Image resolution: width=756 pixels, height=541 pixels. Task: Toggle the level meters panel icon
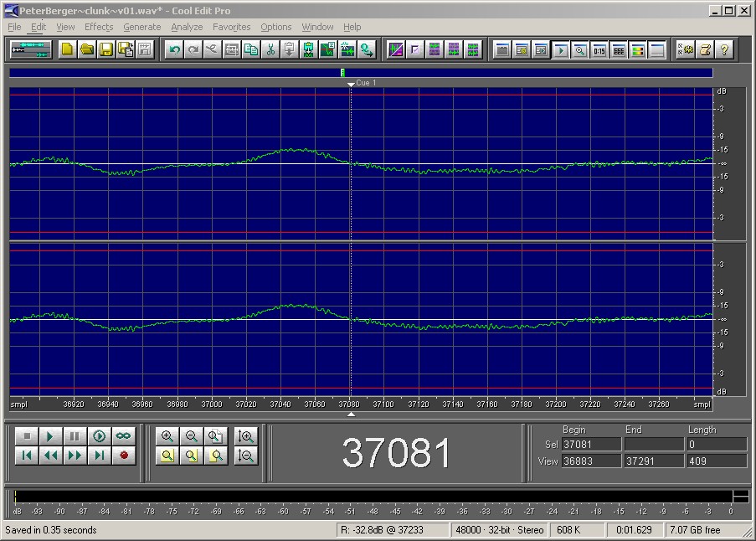638,49
